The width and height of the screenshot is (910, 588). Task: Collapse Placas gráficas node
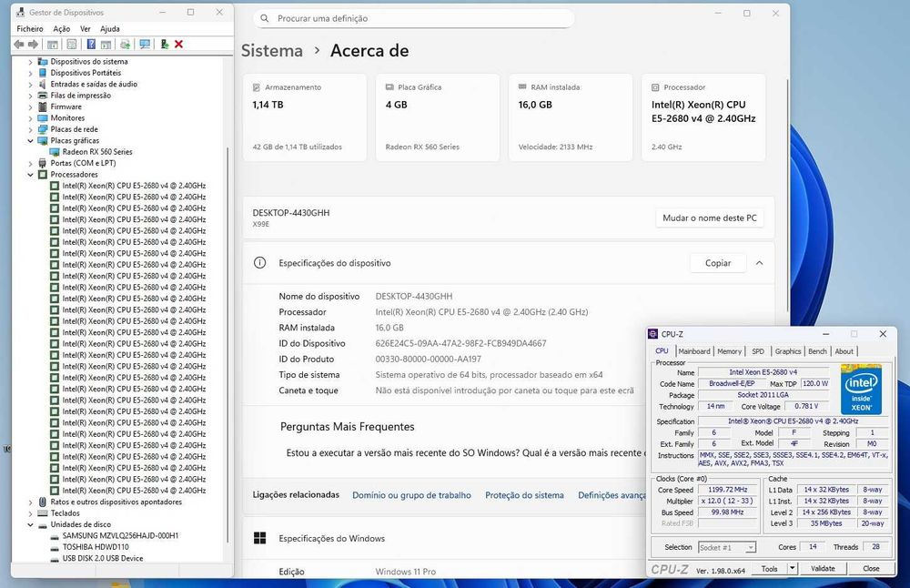click(30, 140)
